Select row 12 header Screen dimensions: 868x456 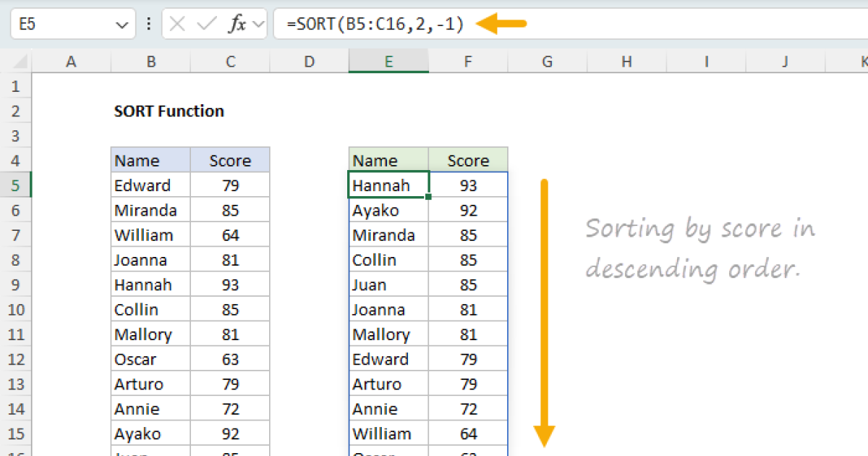[x=16, y=359]
